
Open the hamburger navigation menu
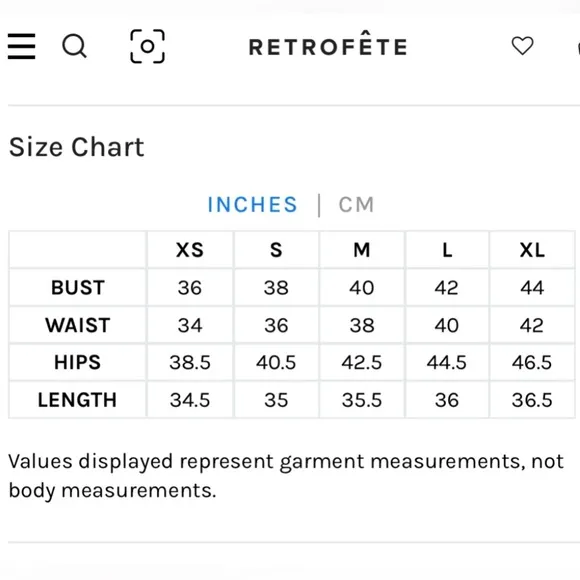point(21,46)
